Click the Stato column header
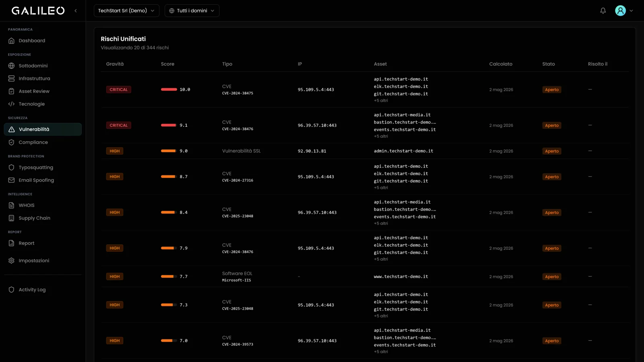The image size is (644, 362). [x=548, y=64]
